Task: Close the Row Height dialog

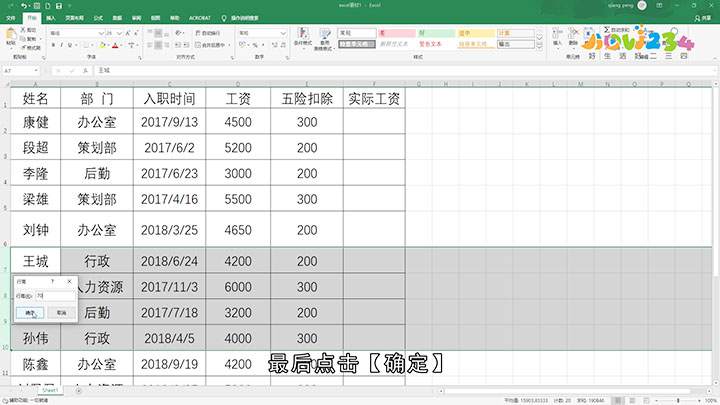Action: tap(69, 281)
